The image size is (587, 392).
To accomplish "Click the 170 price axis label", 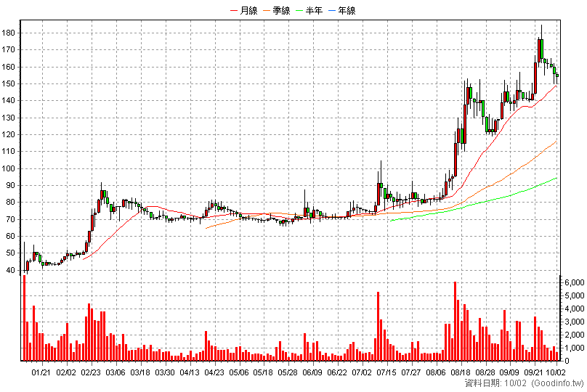I will pos(8,50).
